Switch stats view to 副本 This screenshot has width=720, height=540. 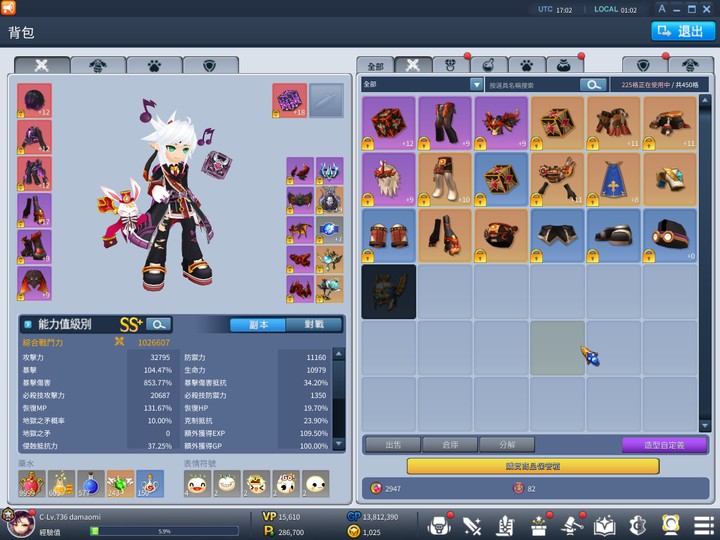point(258,325)
